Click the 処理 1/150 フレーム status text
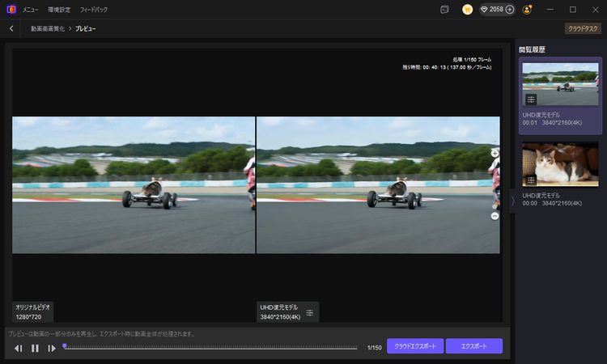 click(472, 60)
